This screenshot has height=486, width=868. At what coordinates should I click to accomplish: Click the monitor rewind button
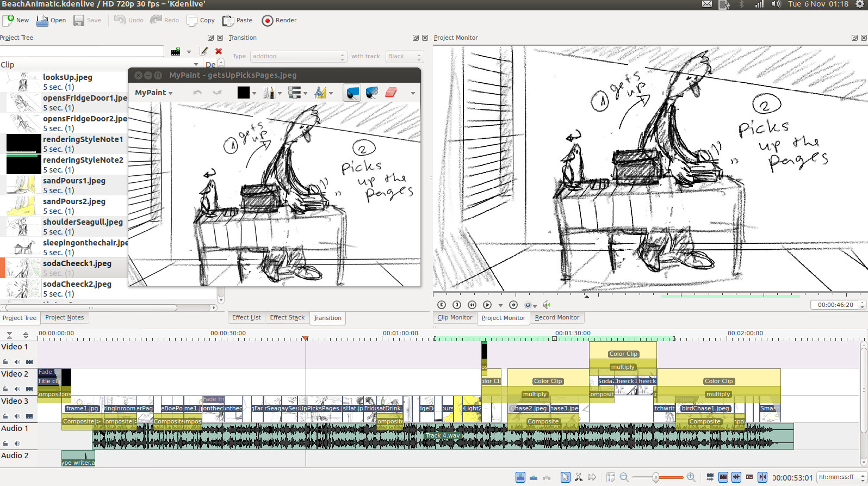472,305
